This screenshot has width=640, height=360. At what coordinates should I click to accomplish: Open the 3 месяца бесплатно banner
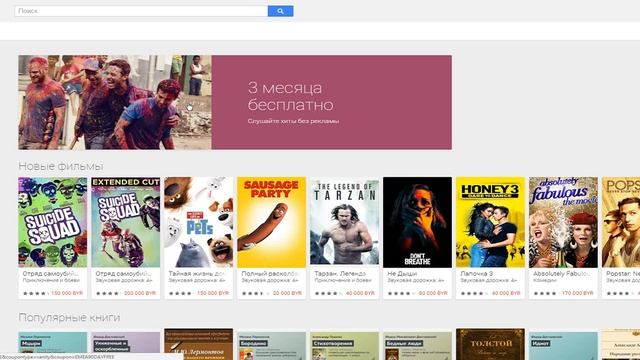[x=235, y=102]
